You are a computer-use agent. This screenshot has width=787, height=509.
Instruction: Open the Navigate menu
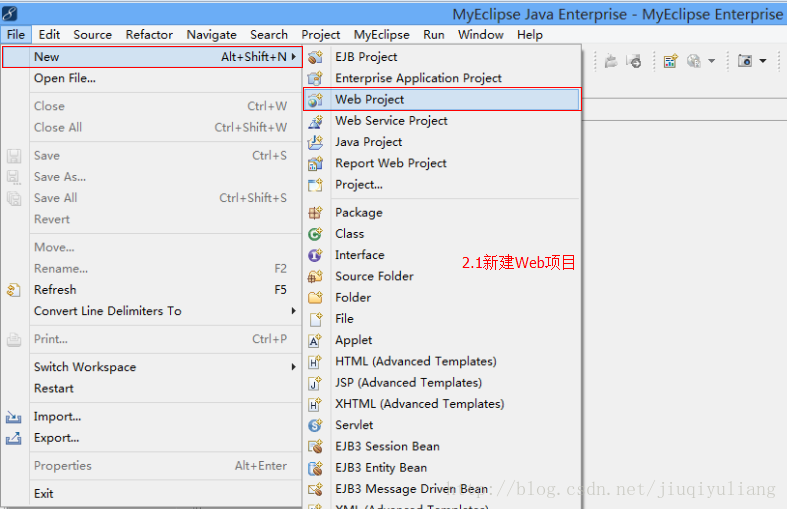pos(211,35)
